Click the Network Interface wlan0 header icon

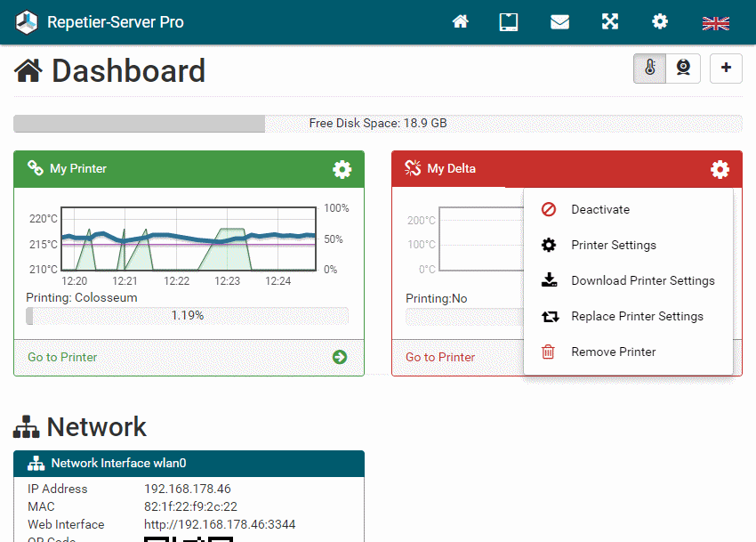36,464
